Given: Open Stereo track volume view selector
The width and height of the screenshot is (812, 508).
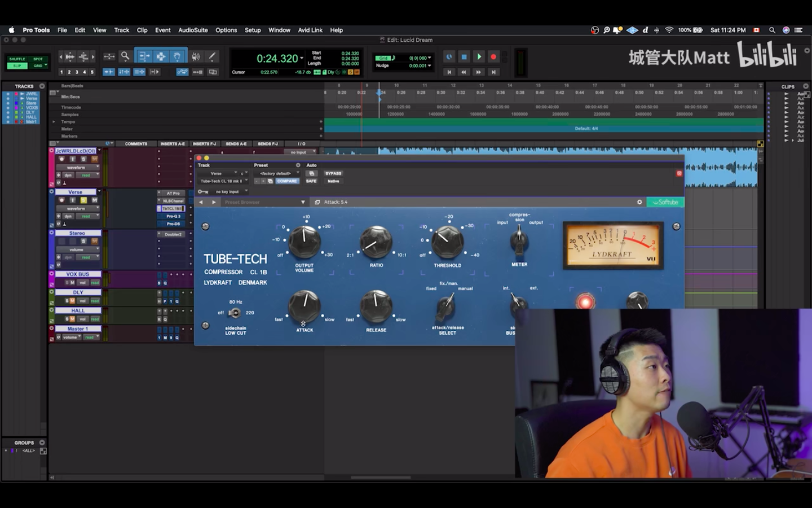Looking at the screenshot, I should [x=78, y=249].
